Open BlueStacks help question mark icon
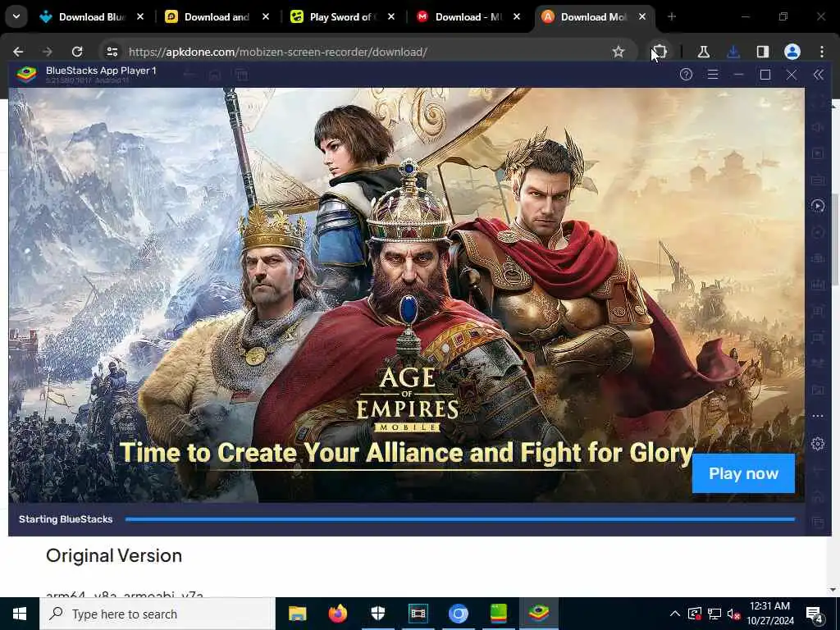The image size is (840, 630). 686,75
